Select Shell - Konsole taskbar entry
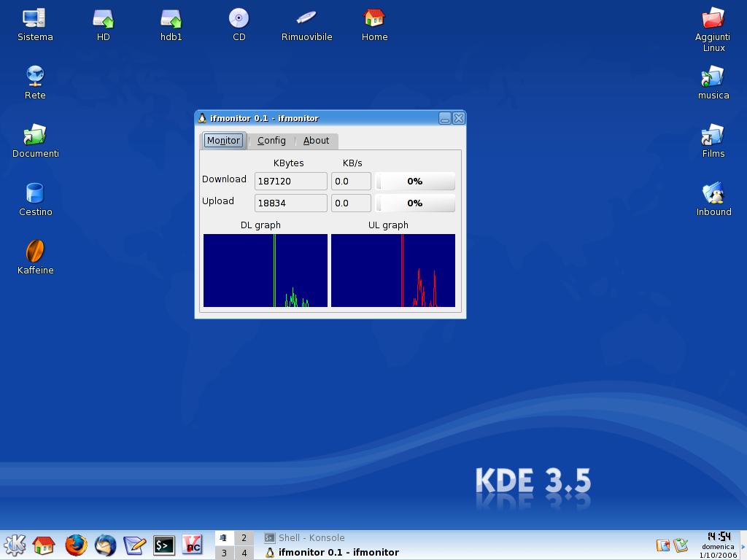This screenshot has height=560, width=747. [x=305, y=537]
